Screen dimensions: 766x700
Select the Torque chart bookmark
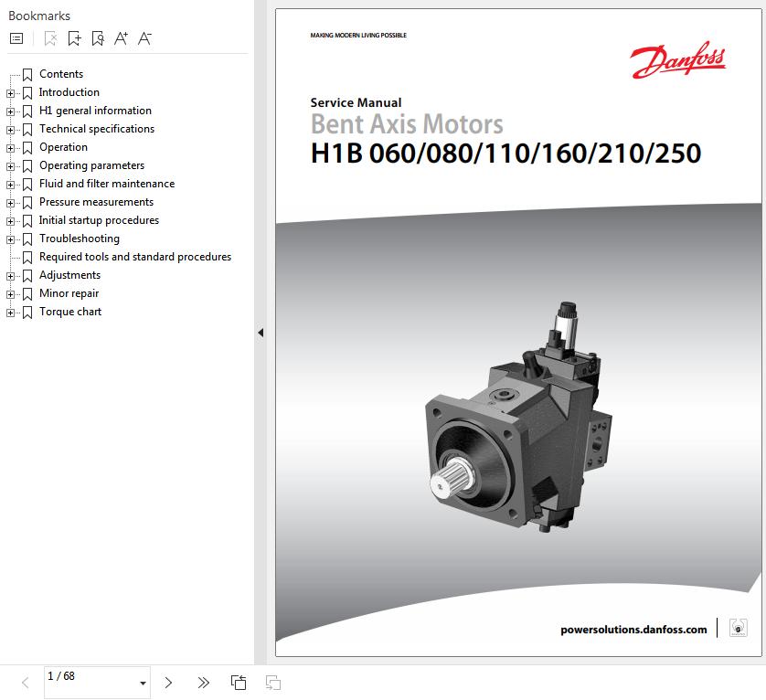[70, 312]
